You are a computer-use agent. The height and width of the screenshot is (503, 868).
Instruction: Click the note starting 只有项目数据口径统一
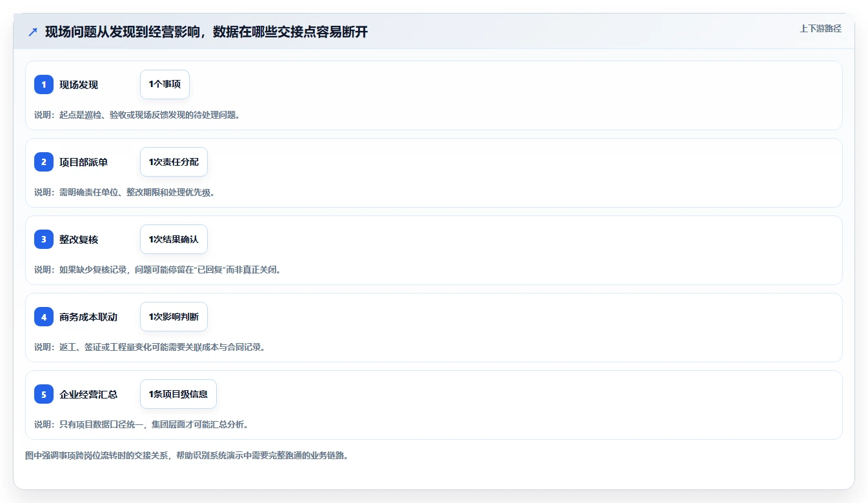click(141, 424)
